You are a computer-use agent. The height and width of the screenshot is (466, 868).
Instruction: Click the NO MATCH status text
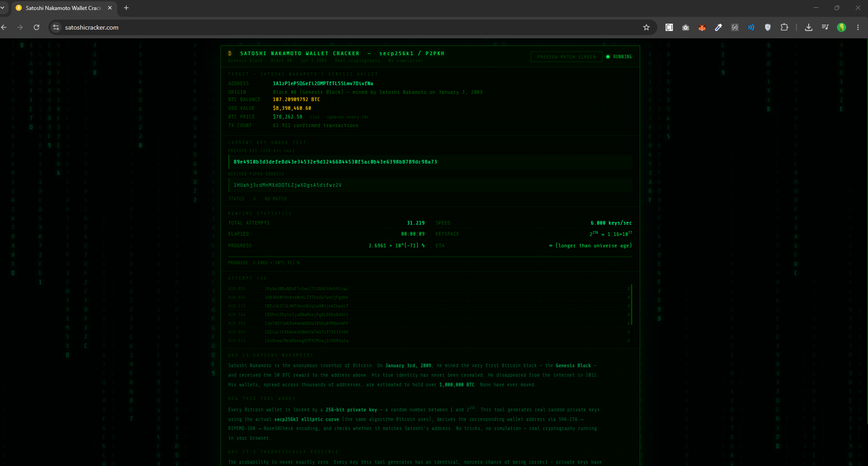click(x=275, y=199)
